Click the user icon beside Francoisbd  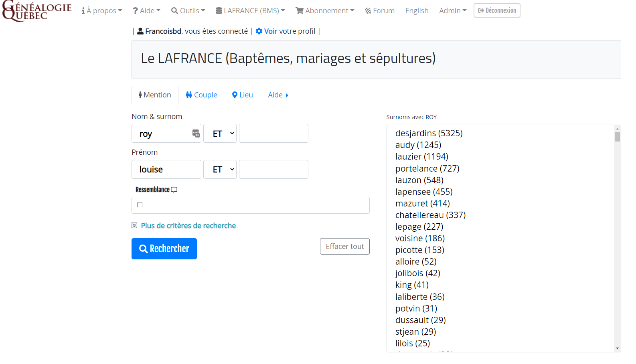point(140,31)
